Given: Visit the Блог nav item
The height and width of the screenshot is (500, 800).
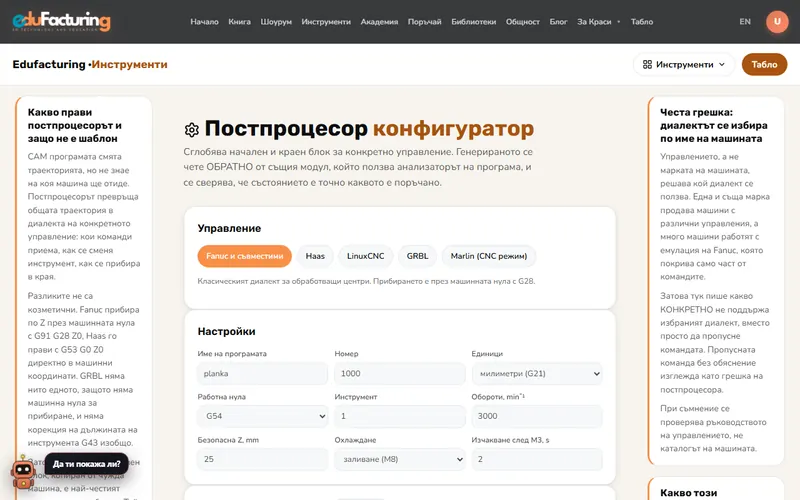Looking at the screenshot, I should (x=558, y=21).
